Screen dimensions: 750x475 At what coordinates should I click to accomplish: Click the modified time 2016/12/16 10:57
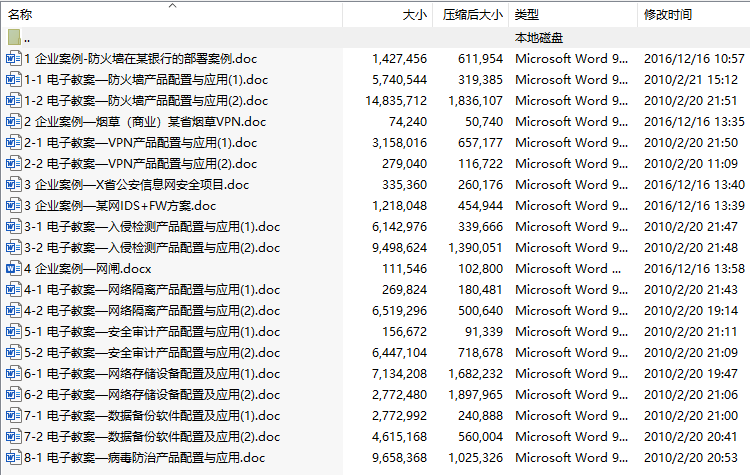[x=695, y=59]
